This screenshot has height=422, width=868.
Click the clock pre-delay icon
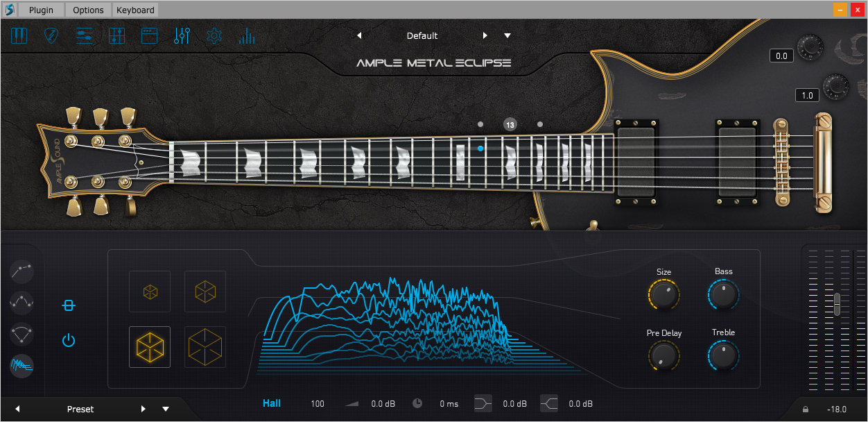417,403
